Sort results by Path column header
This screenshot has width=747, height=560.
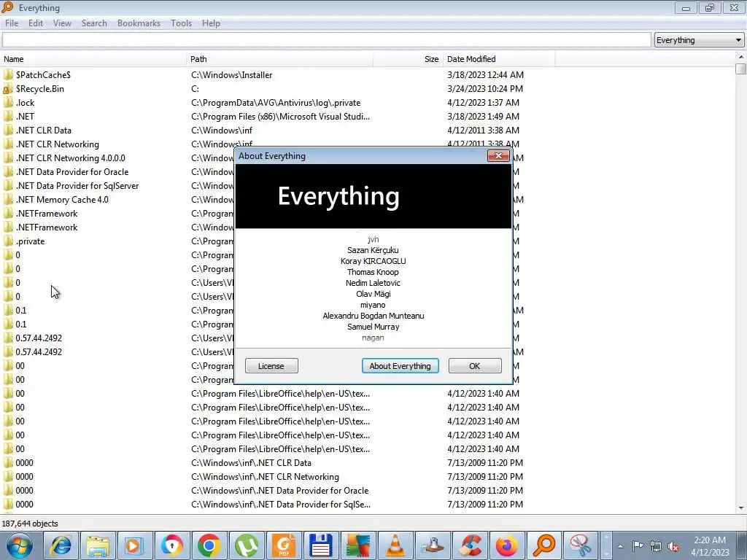[279, 59]
